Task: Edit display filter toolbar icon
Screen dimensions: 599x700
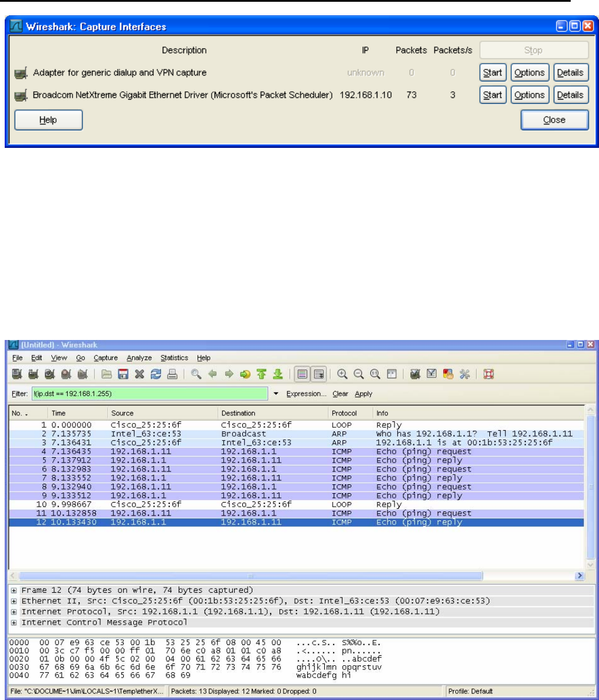Action: pos(432,374)
